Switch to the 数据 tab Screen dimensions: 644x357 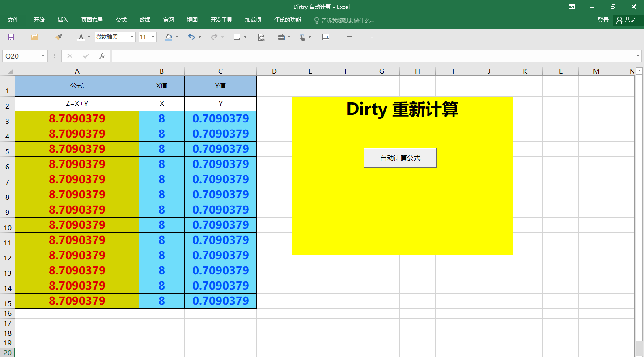coord(145,20)
